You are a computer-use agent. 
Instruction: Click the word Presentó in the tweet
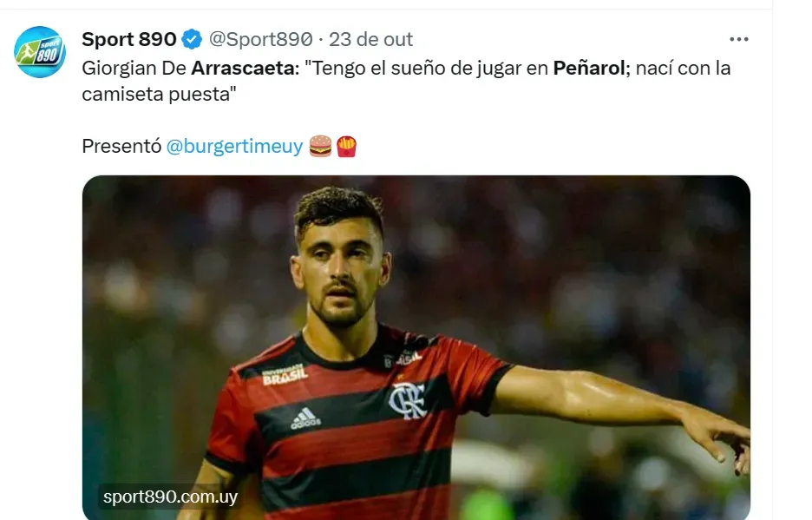(121, 147)
